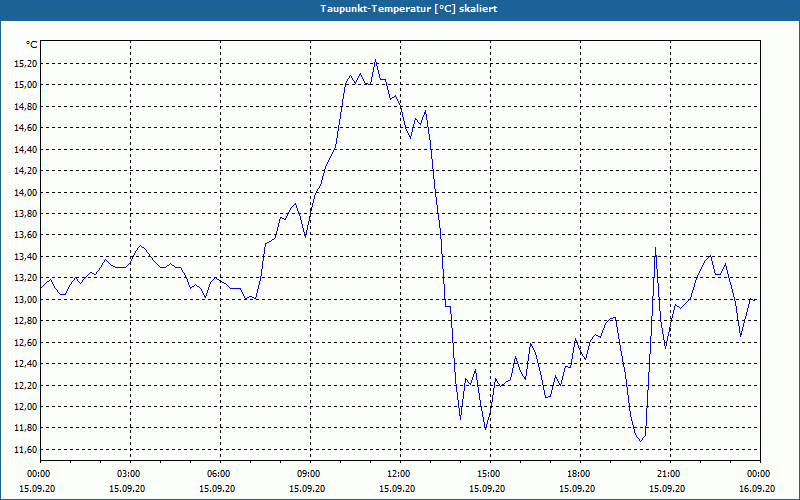Select the 12:00 time axis label
800x500 pixels.
tap(400, 474)
